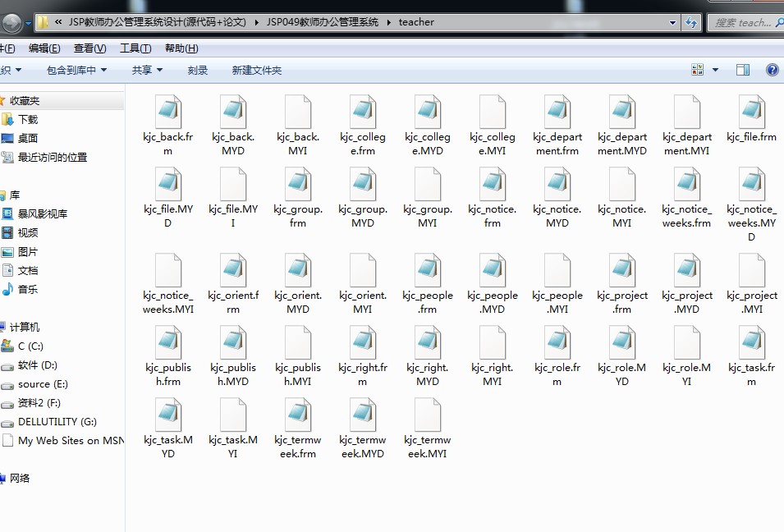
Task: Open source (E:) drive in sidebar
Action: pos(43,384)
